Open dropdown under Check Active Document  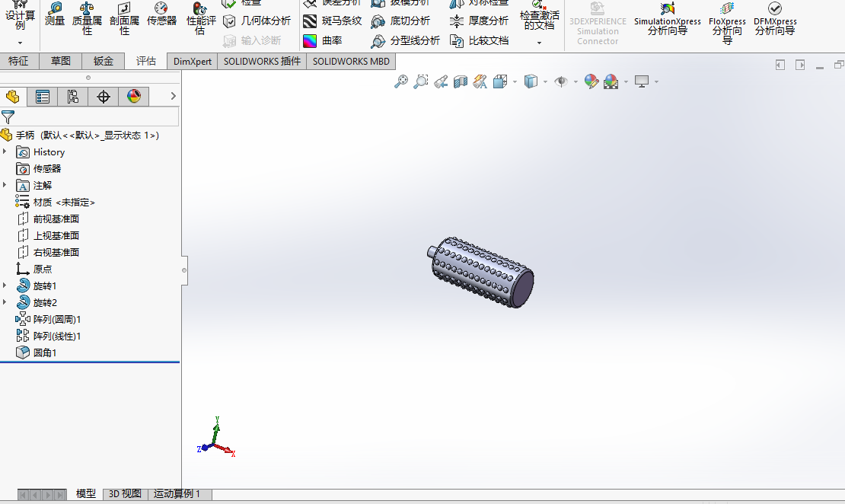539,43
